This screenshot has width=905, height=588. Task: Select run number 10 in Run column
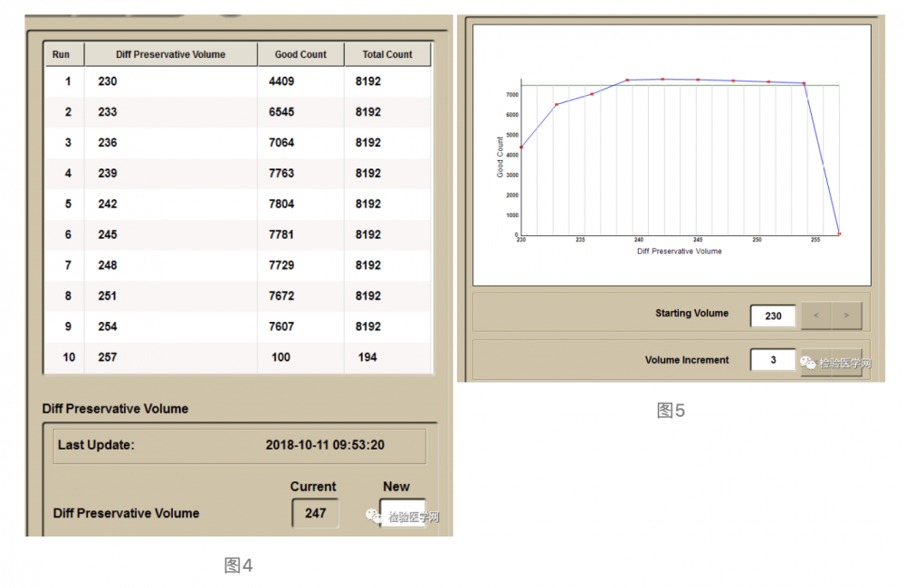coord(69,357)
